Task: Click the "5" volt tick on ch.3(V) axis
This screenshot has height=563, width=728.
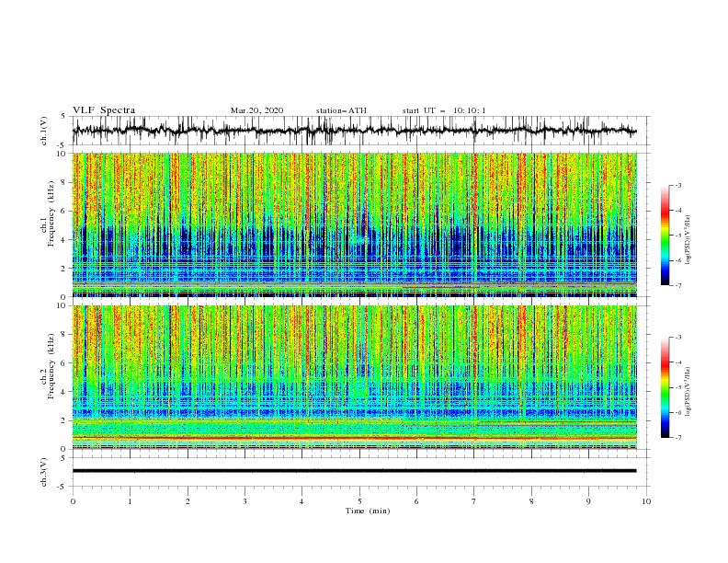Action: click(x=64, y=458)
